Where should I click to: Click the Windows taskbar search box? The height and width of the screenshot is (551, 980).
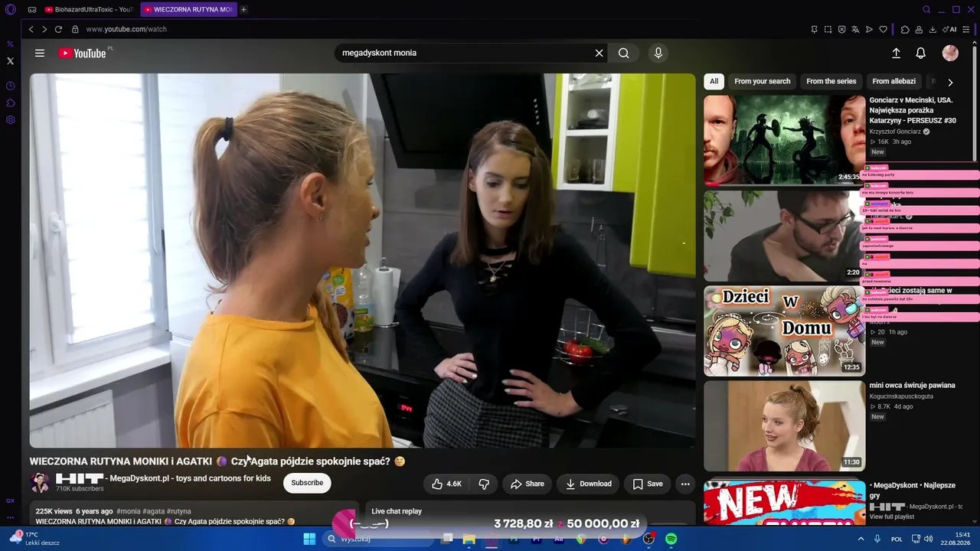[x=379, y=539]
